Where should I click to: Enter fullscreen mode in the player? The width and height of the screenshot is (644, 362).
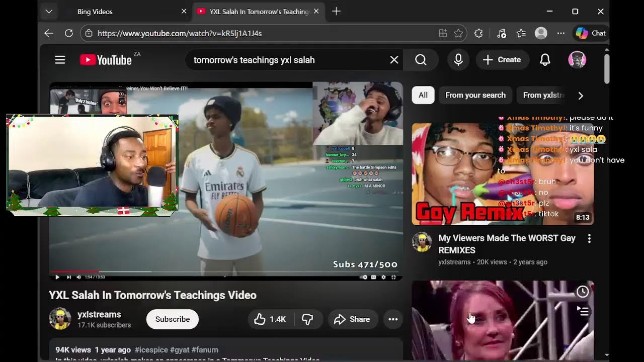point(393,277)
